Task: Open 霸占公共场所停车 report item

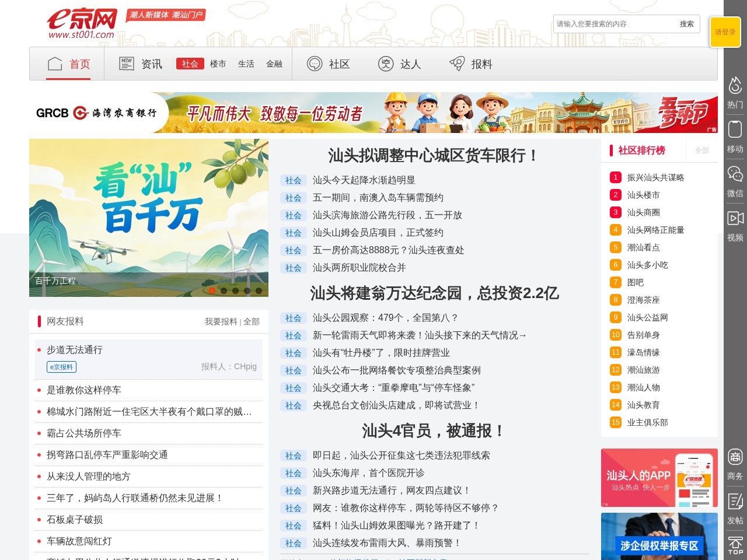Action: (84, 433)
